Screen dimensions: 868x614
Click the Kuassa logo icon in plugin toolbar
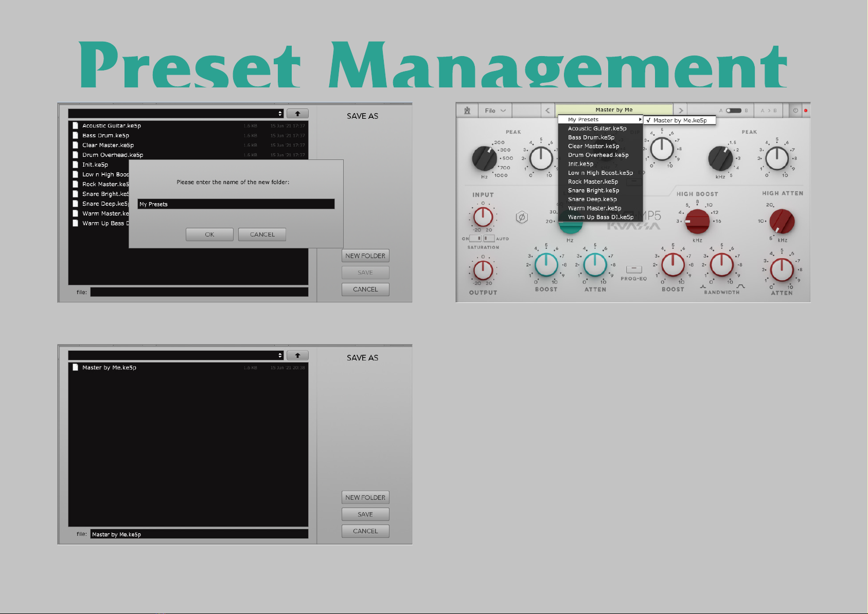467,111
